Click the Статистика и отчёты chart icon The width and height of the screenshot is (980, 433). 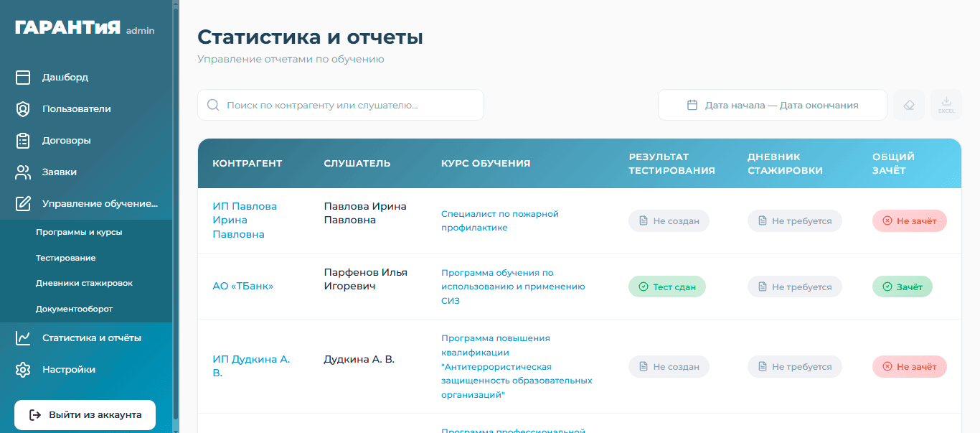click(23, 337)
